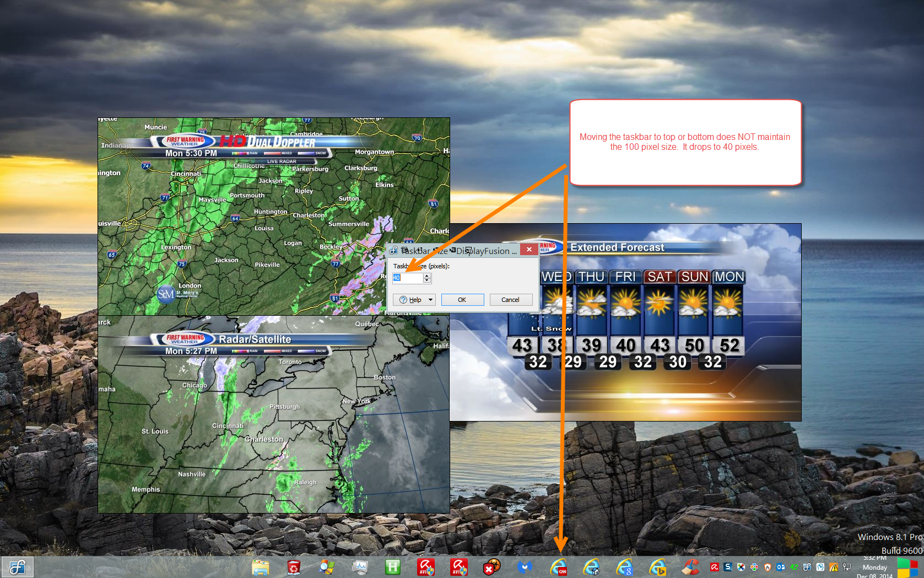Cancel the Taskbar Size dialog
Viewport: 924px width, 578px height.
click(x=510, y=300)
